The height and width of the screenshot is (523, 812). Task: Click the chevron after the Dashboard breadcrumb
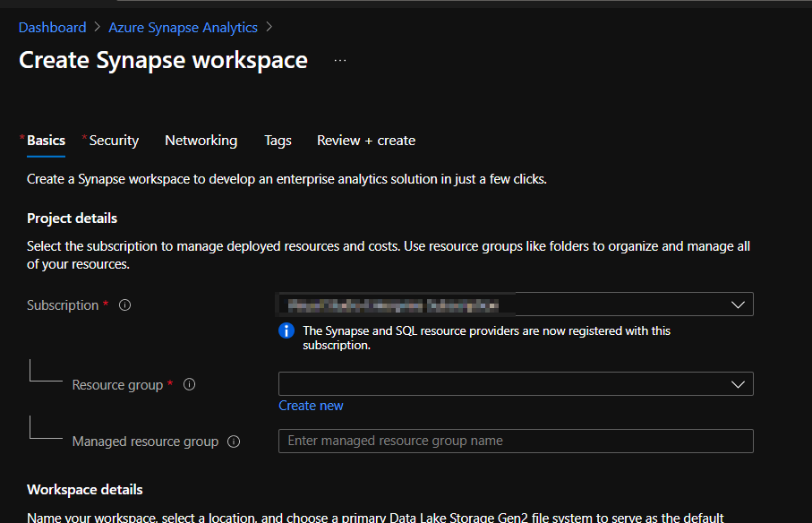tap(98, 27)
